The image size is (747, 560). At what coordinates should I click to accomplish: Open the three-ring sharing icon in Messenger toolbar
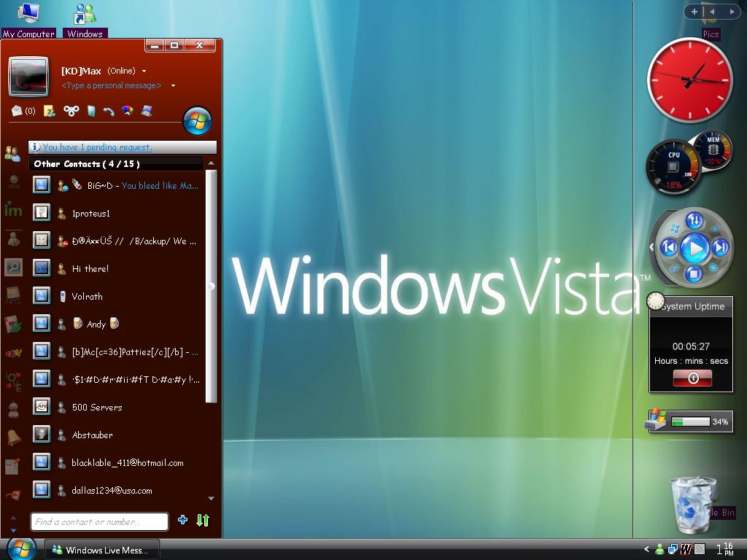(x=71, y=111)
